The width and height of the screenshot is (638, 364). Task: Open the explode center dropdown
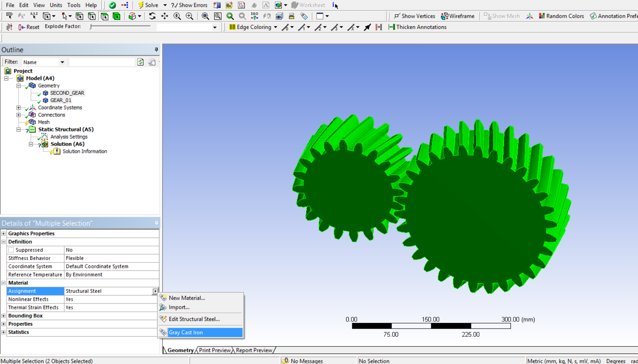point(215,27)
